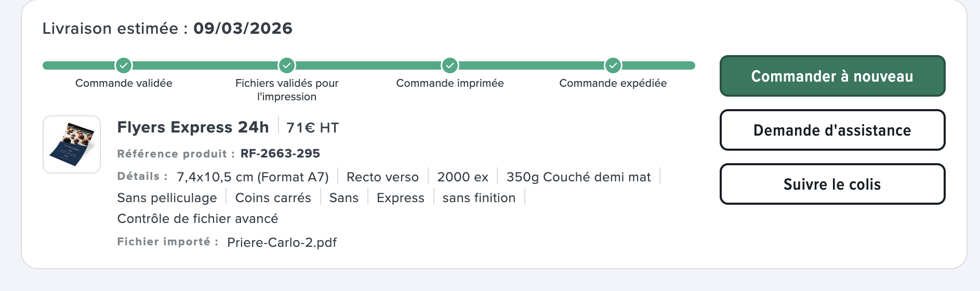Click the Commande expédiée step label
Image resolution: width=980 pixels, height=291 pixels.
pyautogui.click(x=613, y=83)
